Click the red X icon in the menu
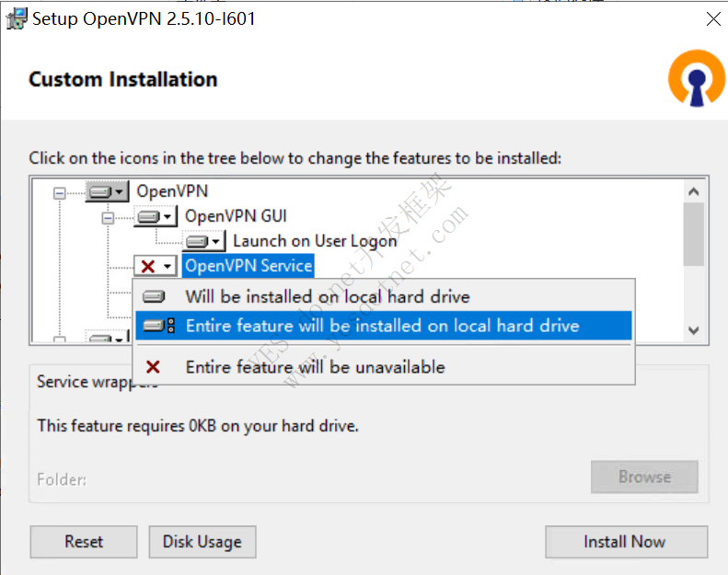Image resolution: width=728 pixels, height=575 pixels. click(153, 367)
